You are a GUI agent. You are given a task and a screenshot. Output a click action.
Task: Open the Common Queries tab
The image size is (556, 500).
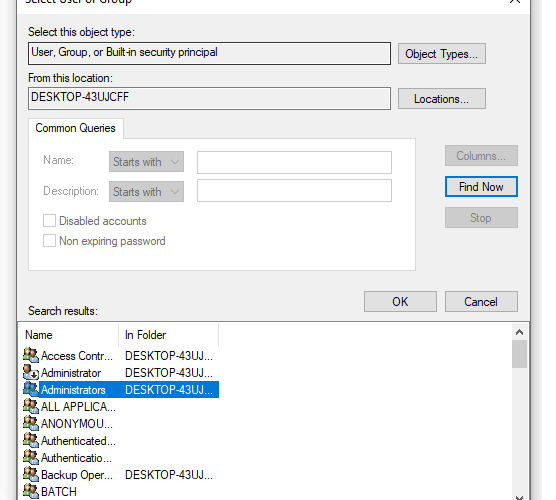coord(76,128)
